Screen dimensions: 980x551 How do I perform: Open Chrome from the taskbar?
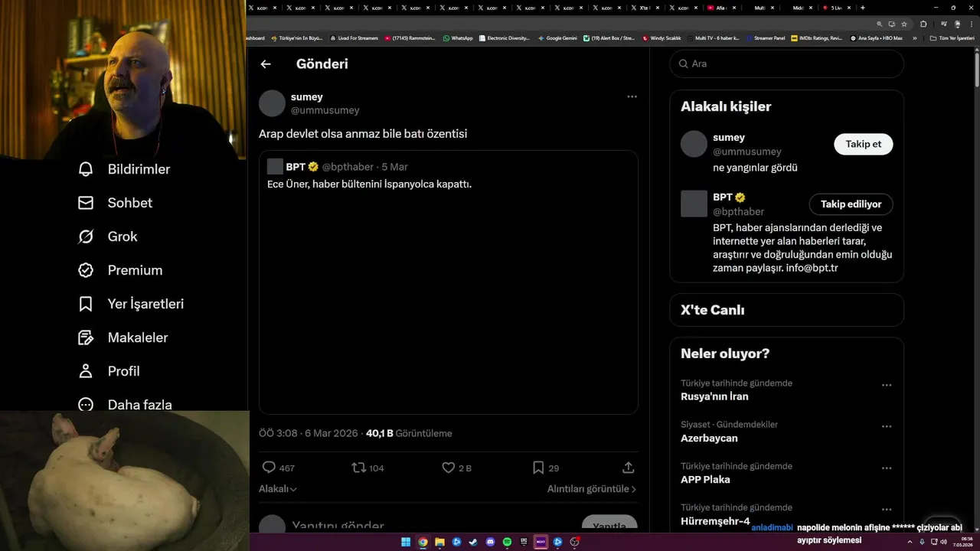423,543
